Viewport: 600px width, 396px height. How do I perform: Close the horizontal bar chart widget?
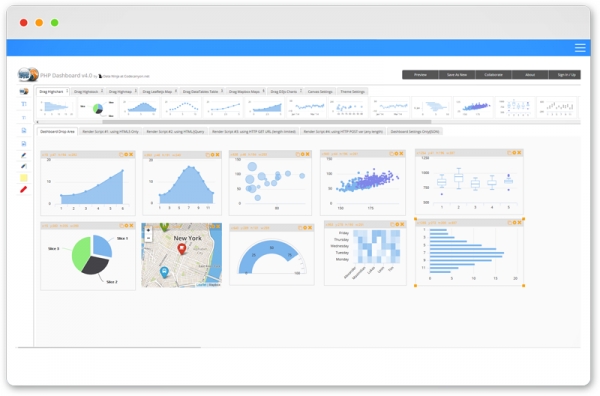tap(519, 223)
